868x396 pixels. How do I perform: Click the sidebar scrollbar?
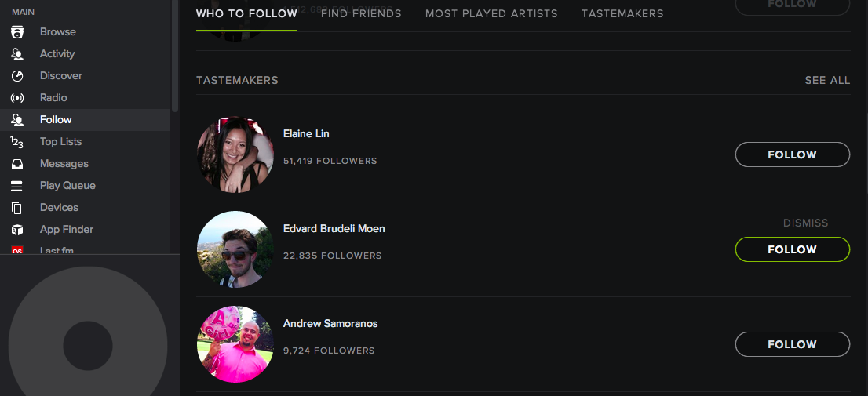point(175,55)
